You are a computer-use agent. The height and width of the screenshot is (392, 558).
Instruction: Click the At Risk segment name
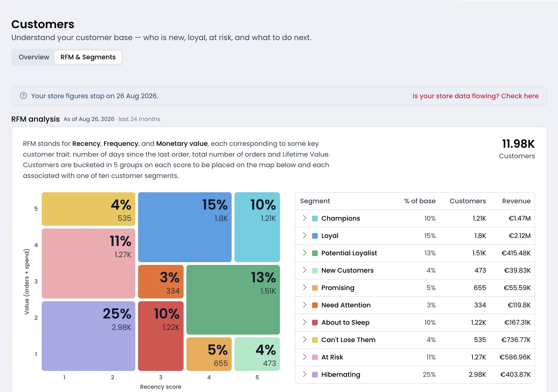point(332,357)
